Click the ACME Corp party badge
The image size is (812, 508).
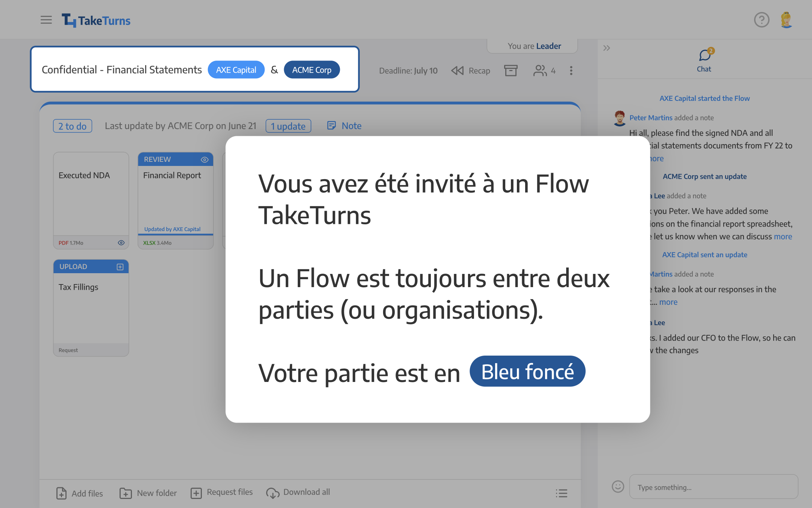pyautogui.click(x=312, y=70)
